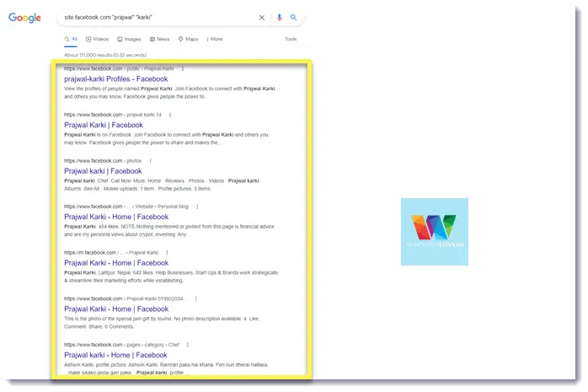Switch to the Videos tab
Viewport: 588px width, 392px height.
click(x=97, y=39)
